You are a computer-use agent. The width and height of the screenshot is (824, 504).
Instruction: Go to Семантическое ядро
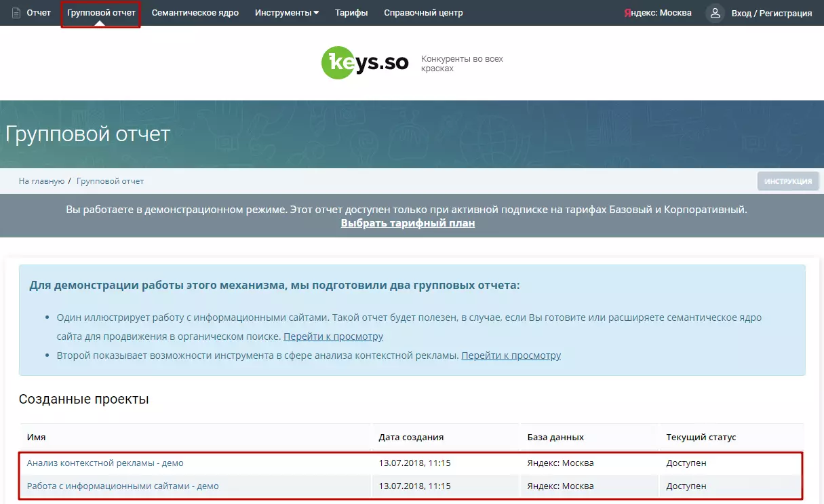[x=195, y=13]
